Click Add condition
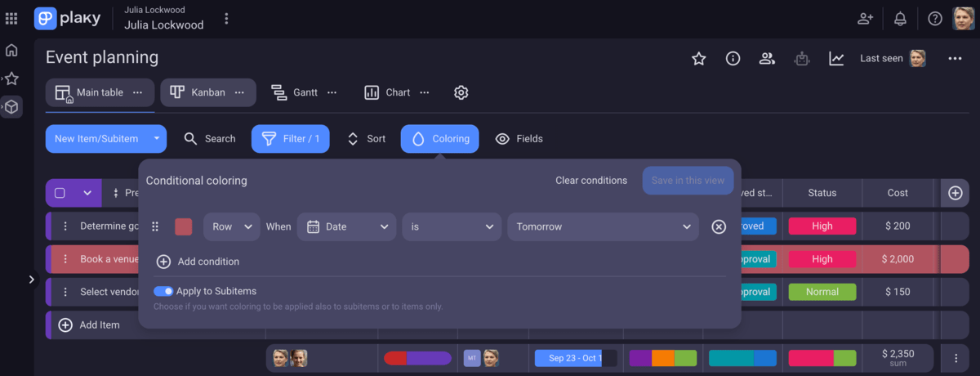Image resolution: width=980 pixels, height=376 pixels. pyautogui.click(x=198, y=262)
